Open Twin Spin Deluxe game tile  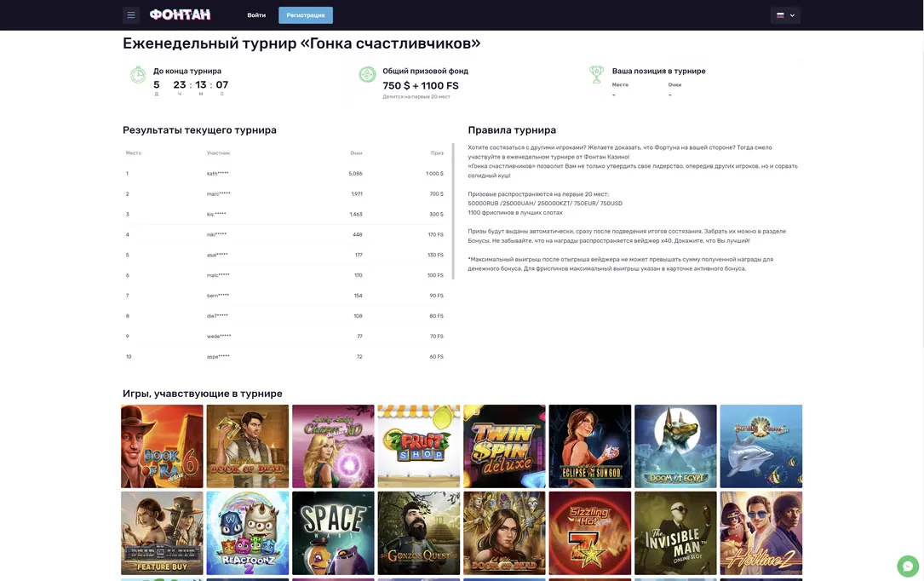504,446
